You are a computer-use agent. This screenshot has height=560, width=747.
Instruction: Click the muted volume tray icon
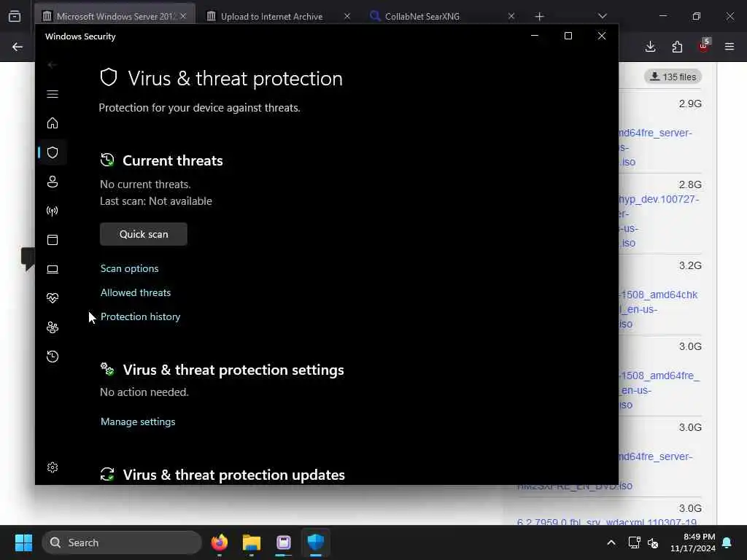click(x=653, y=542)
